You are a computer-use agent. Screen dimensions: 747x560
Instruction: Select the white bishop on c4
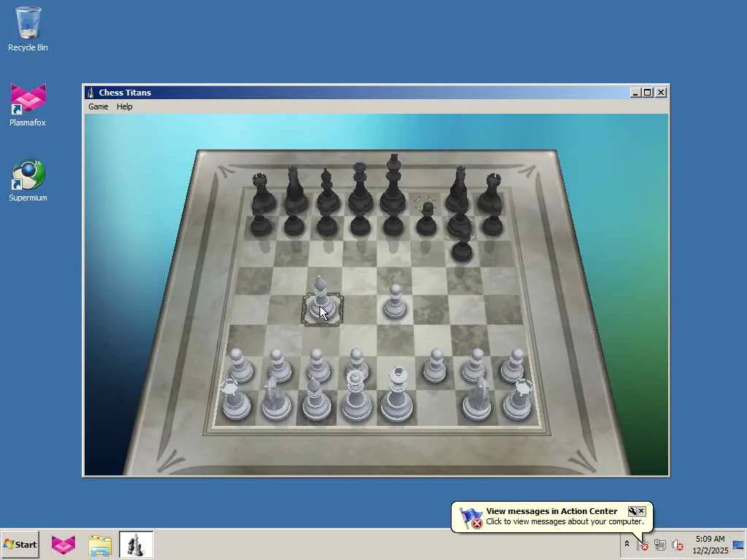322,300
